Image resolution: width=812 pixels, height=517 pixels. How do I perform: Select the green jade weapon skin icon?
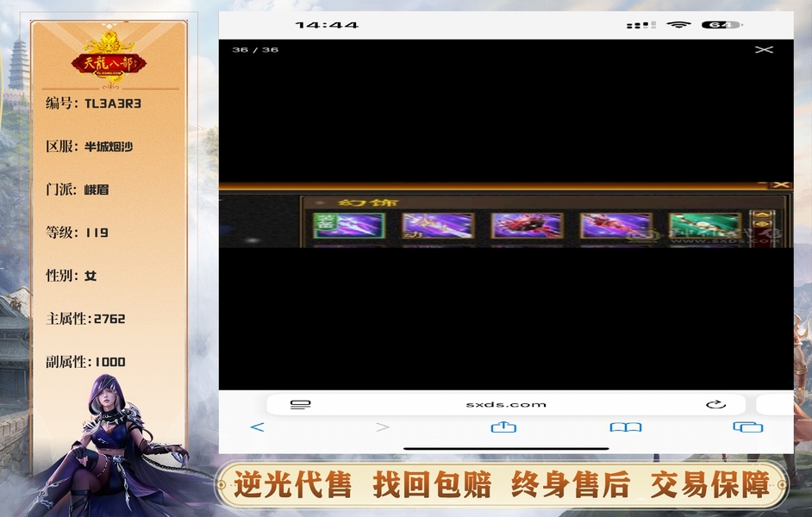point(705,226)
